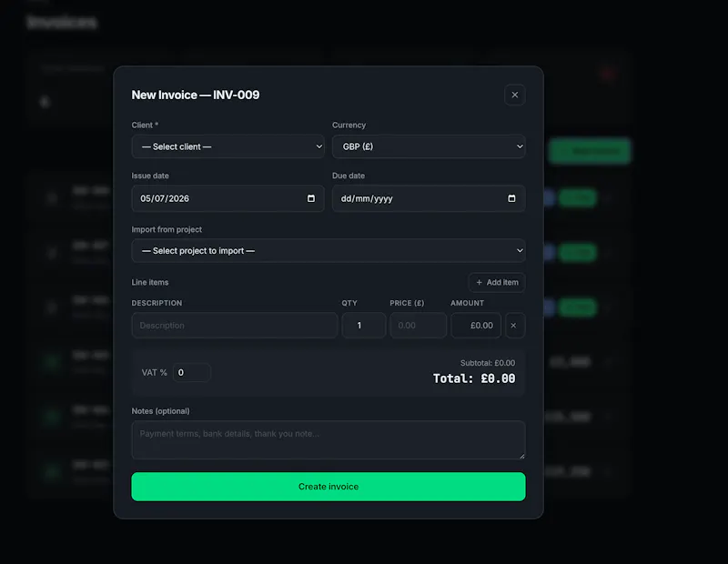Focus the line item Description field
The width and height of the screenshot is (728, 564).
click(235, 326)
